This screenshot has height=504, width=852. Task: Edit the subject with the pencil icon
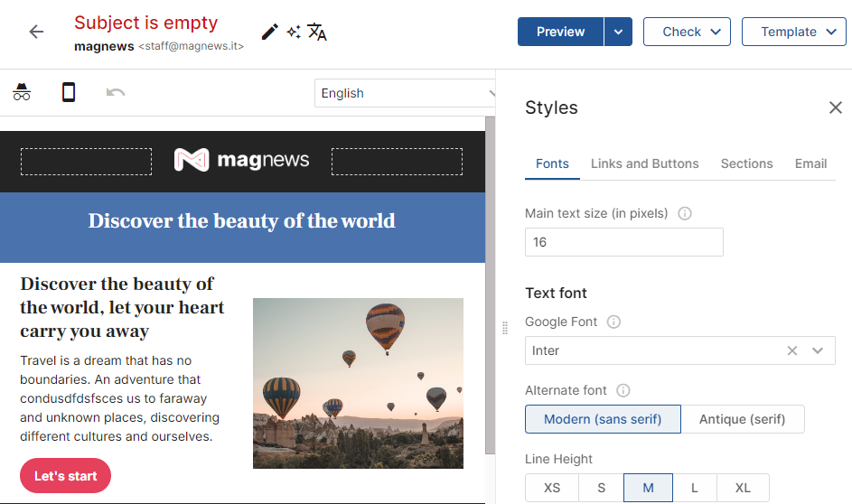pyautogui.click(x=269, y=32)
